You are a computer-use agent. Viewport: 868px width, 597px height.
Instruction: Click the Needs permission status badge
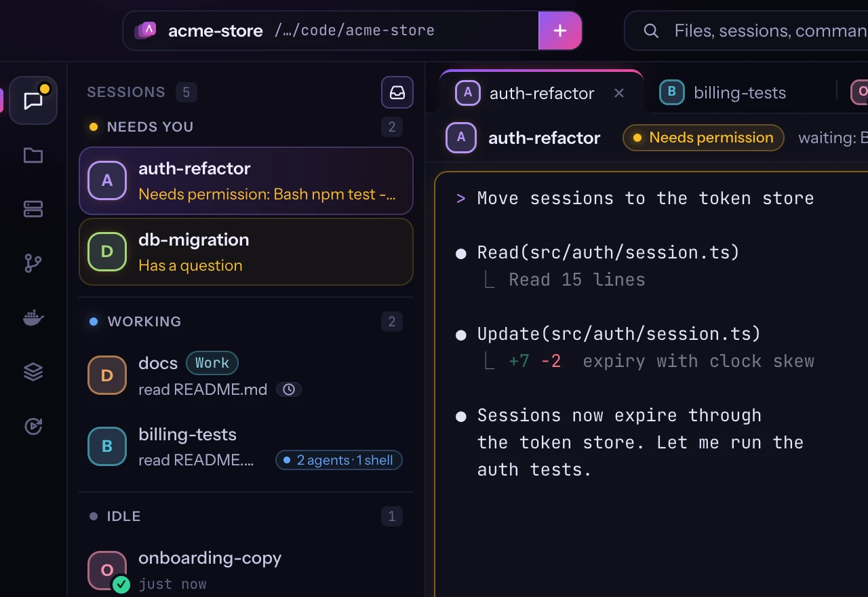703,138
